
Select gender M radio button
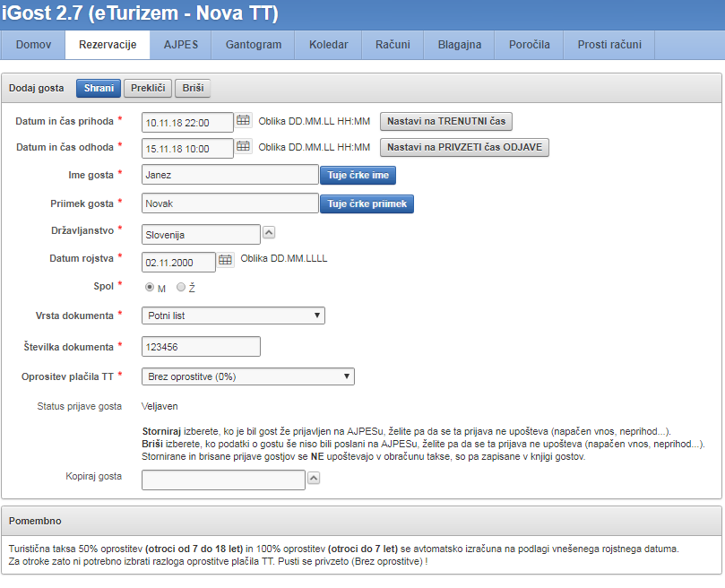pos(150,288)
